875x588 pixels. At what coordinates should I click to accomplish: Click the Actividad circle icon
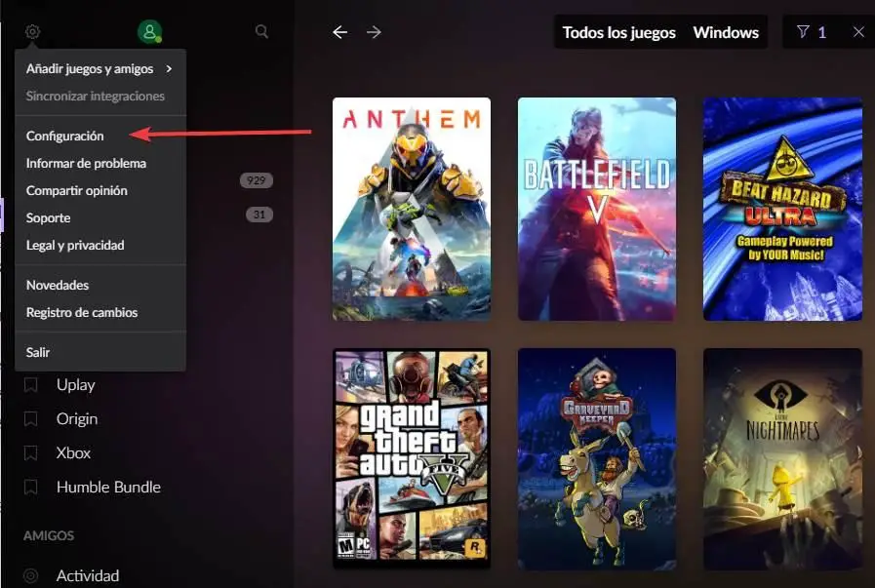30,575
